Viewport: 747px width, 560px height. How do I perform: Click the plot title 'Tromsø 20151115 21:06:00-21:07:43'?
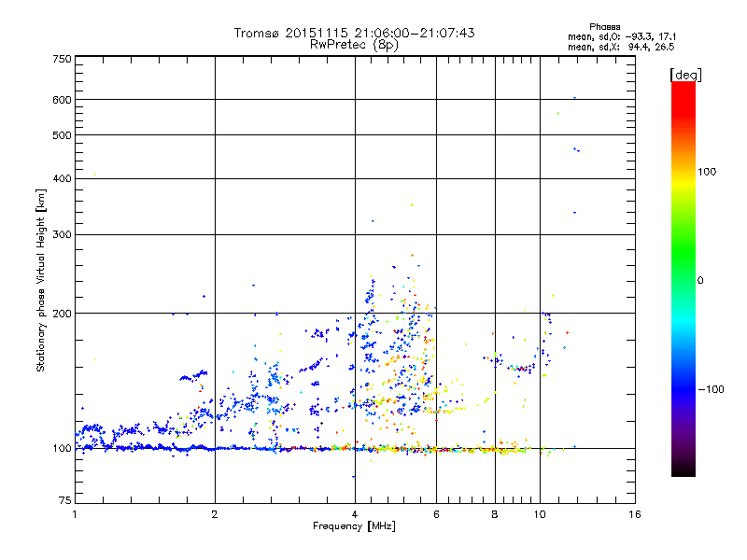click(354, 33)
